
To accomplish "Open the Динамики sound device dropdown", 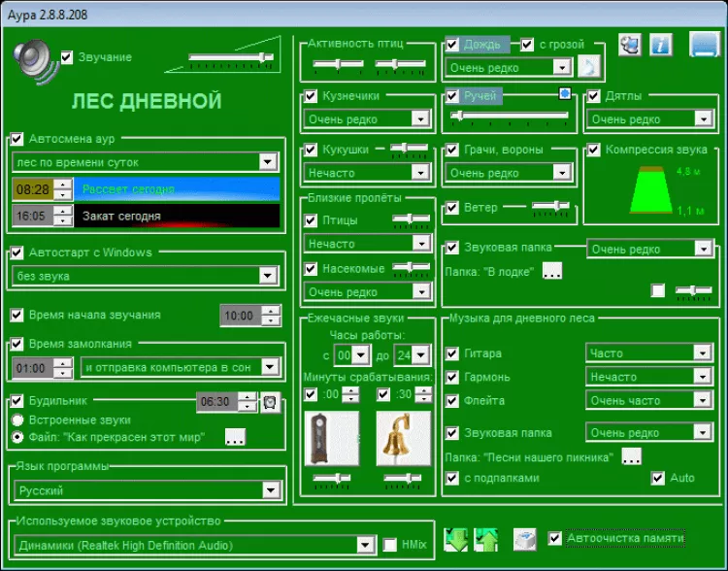I will 195,545.
